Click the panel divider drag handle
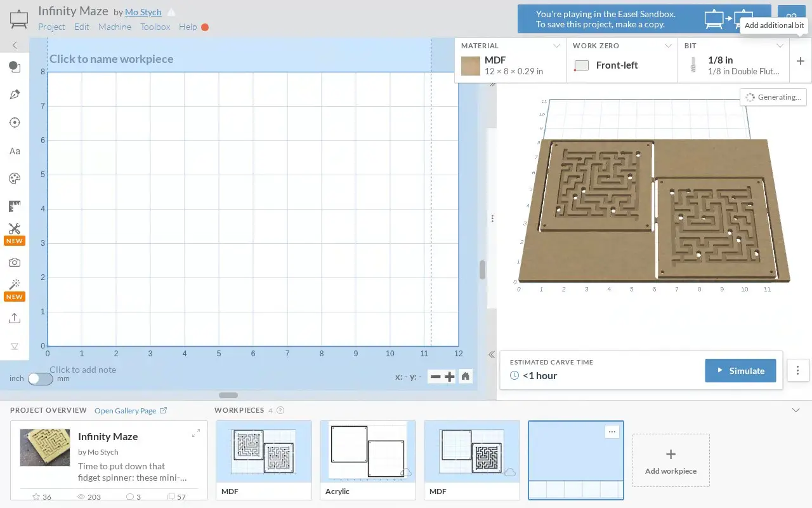 pyautogui.click(x=492, y=218)
